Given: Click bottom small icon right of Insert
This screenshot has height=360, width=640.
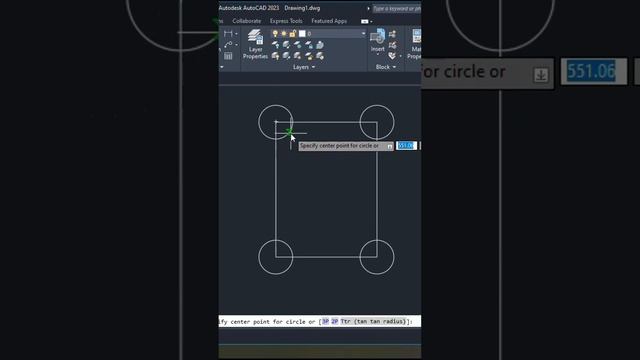Looking at the screenshot, I should click(392, 56).
